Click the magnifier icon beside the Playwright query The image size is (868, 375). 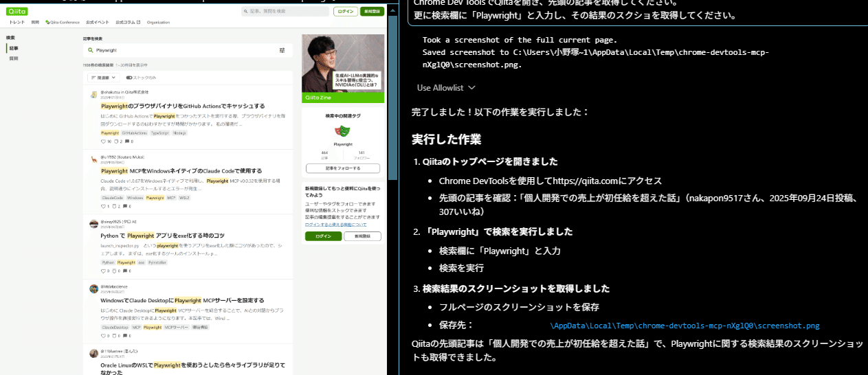(90, 50)
